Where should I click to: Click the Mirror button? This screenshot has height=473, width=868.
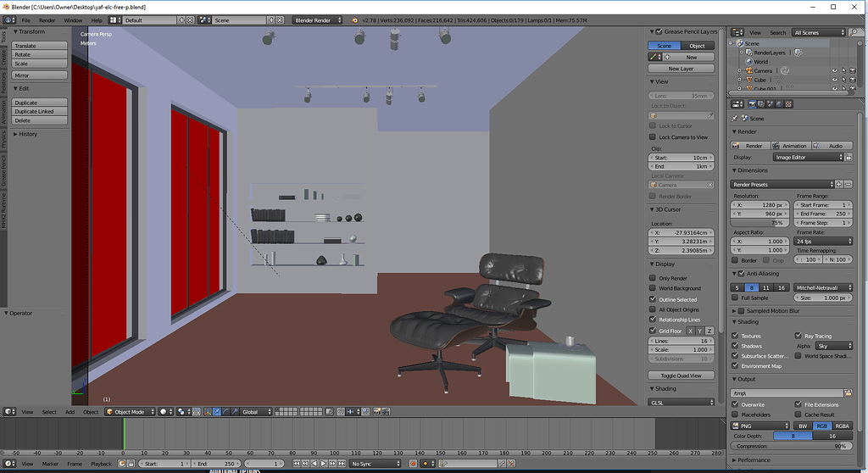pyautogui.click(x=40, y=75)
